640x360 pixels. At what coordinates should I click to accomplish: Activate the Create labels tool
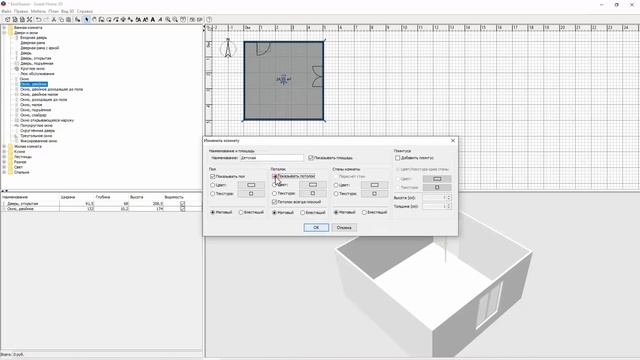pos(130,19)
